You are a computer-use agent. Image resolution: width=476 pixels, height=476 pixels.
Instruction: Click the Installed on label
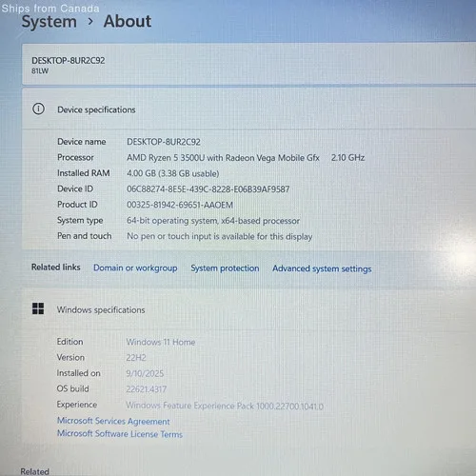pyautogui.click(x=78, y=373)
